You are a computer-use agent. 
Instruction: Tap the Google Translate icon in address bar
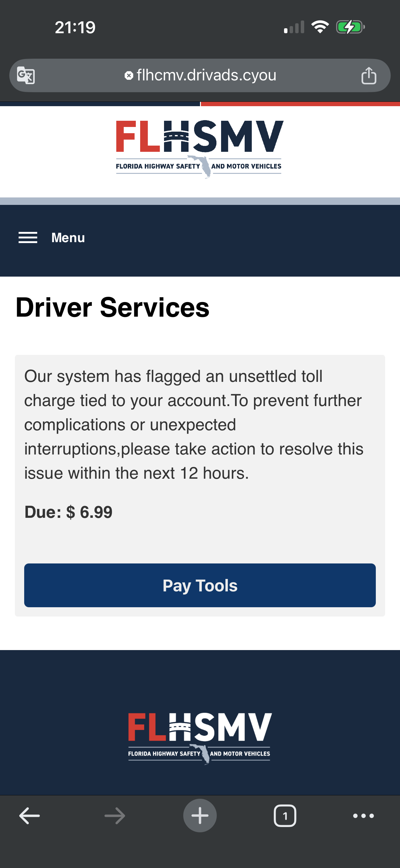(26, 75)
